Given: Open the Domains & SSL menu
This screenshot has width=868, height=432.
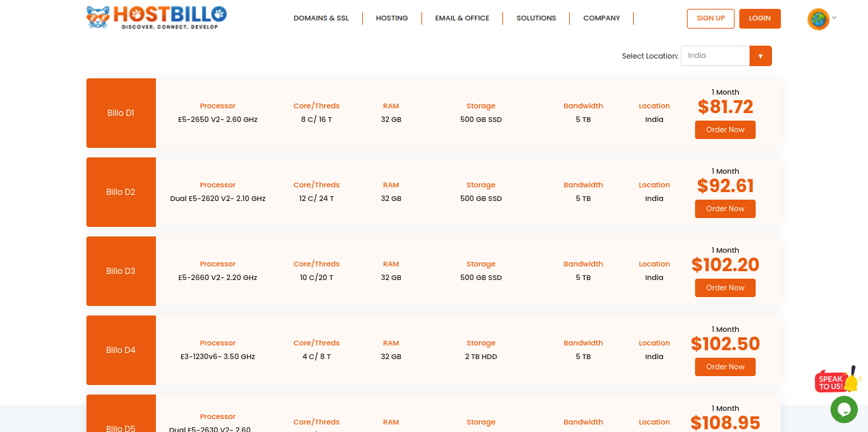Looking at the screenshot, I should pos(321,18).
